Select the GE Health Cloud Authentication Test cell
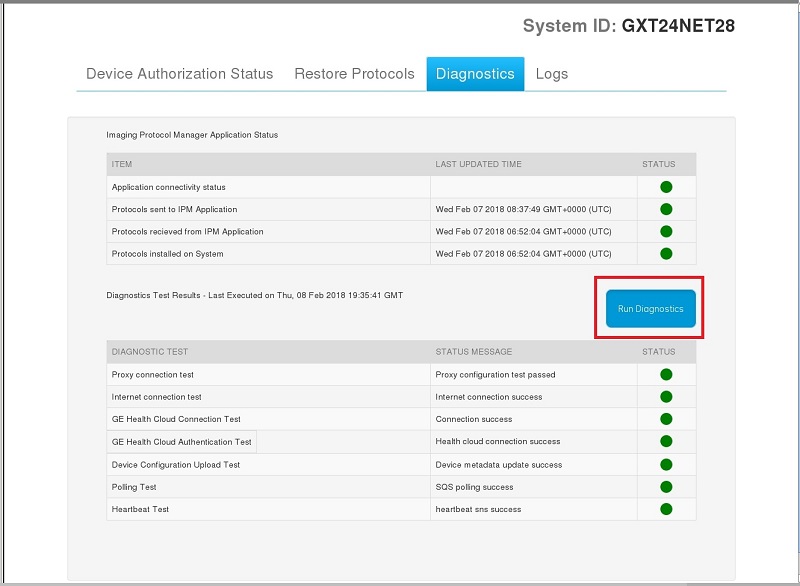Viewport: 800px width, 586px height. pos(182,442)
